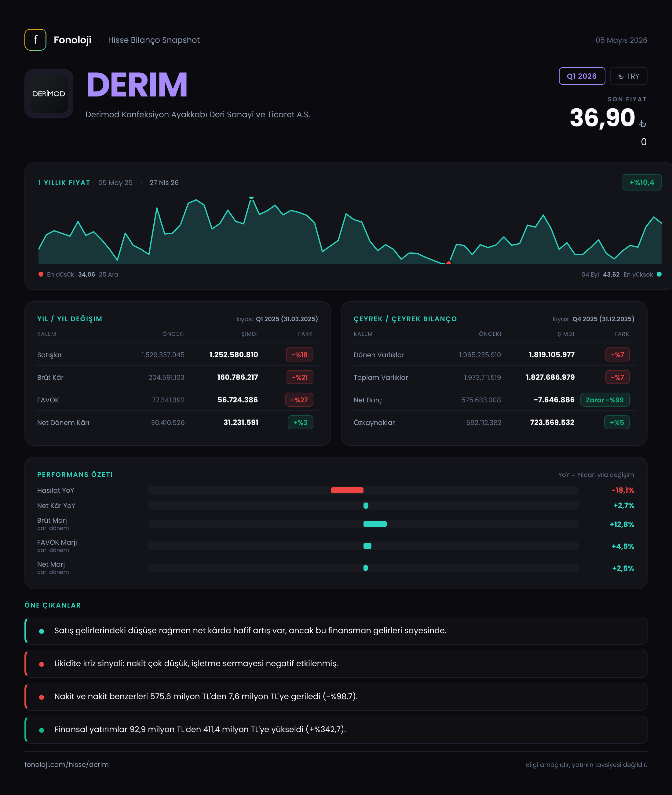Click the highlight about 'Satış gelirlerindeki düşüşe'
The image size is (672, 795).
pos(336,630)
